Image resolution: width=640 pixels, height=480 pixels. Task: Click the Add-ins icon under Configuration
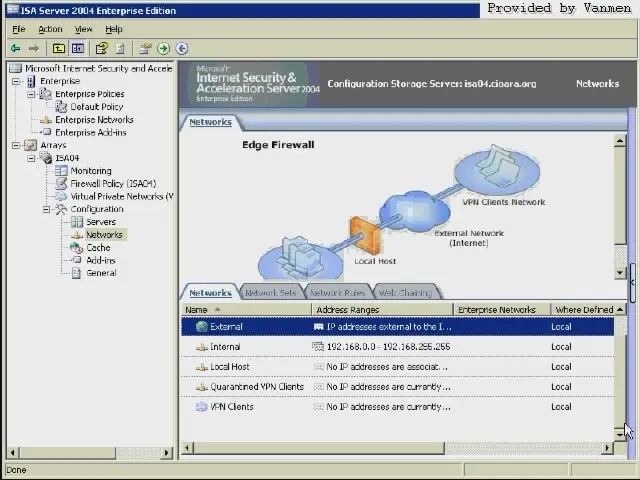point(77,260)
